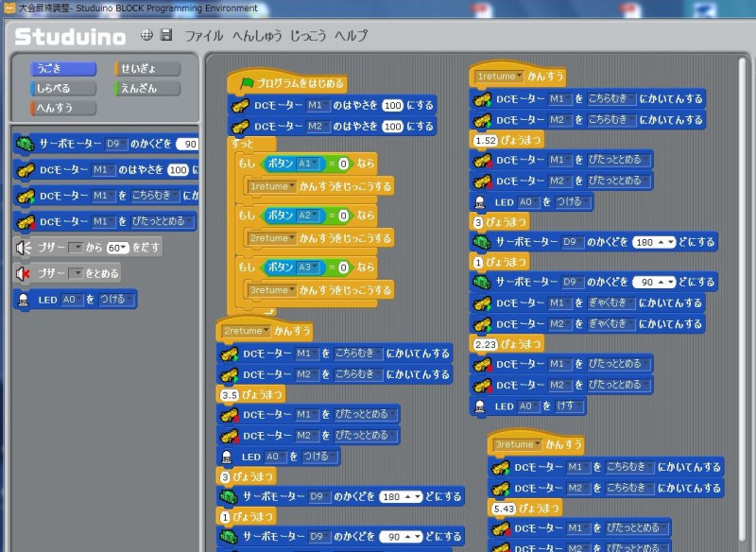Viewport: 756px width, 552px height.
Task: Adjust servo angle 180 stepper in 2retume
Action: (414, 496)
